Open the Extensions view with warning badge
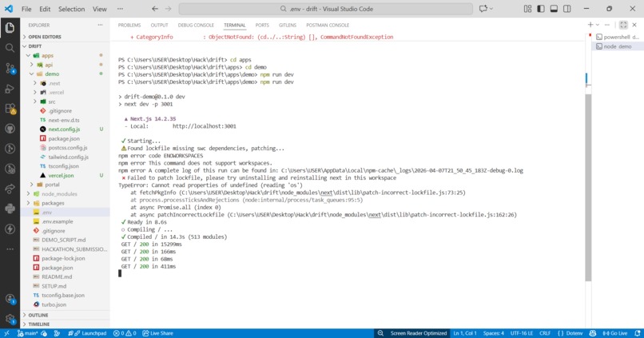Image resolution: width=644 pixels, height=338 pixels. pos(10,109)
